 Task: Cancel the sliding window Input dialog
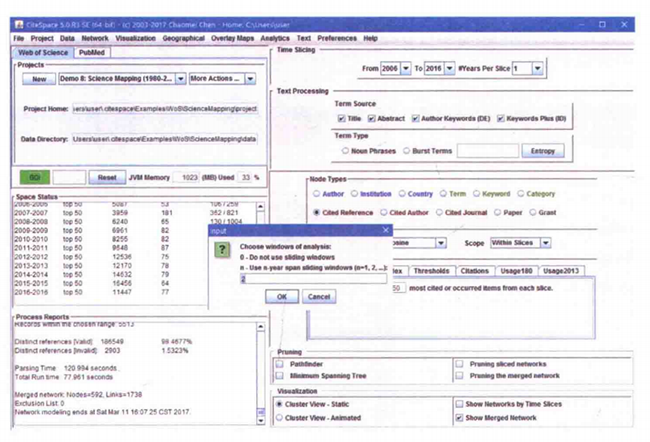click(318, 297)
